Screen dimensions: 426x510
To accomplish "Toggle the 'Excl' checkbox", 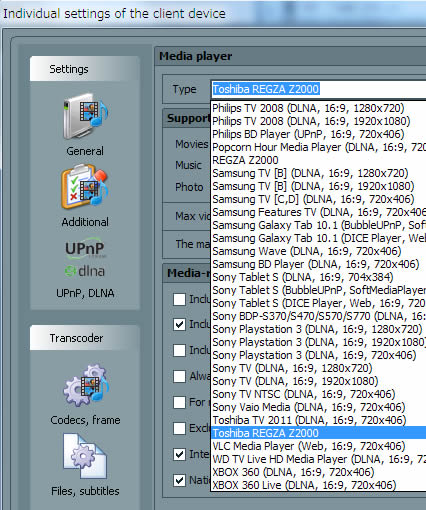I will coord(179,428).
